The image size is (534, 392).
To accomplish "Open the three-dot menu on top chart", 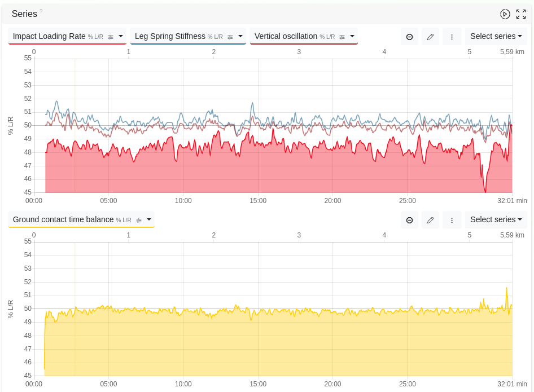I will click(452, 37).
